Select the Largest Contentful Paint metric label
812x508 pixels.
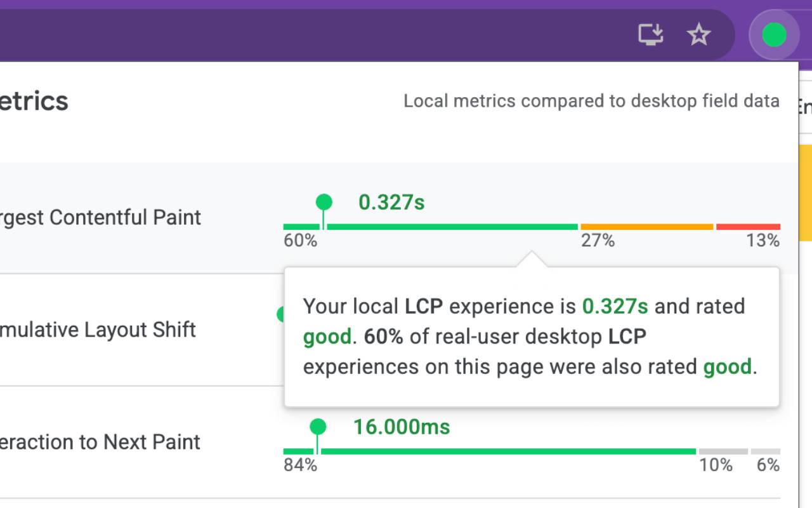(100, 218)
